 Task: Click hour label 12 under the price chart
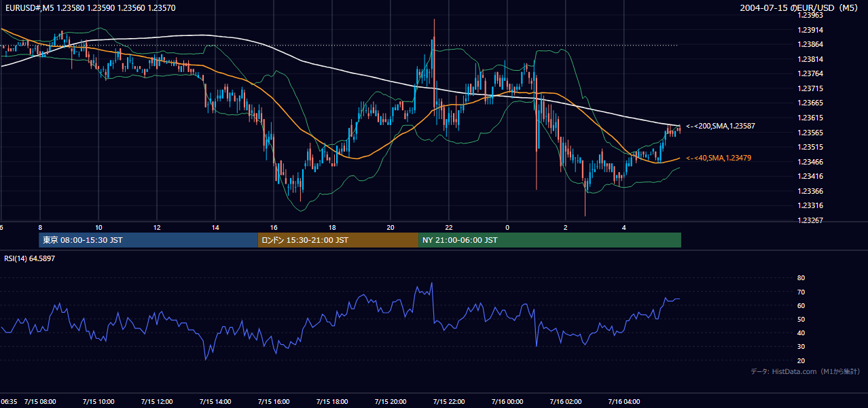157,227
